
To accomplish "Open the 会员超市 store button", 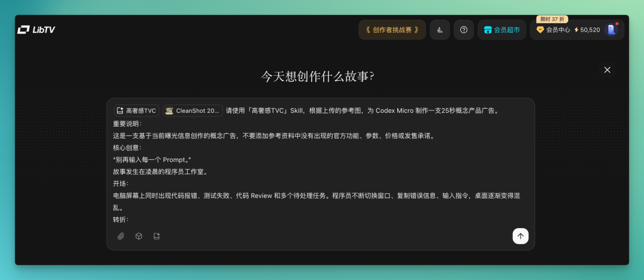I will tap(501, 30).
